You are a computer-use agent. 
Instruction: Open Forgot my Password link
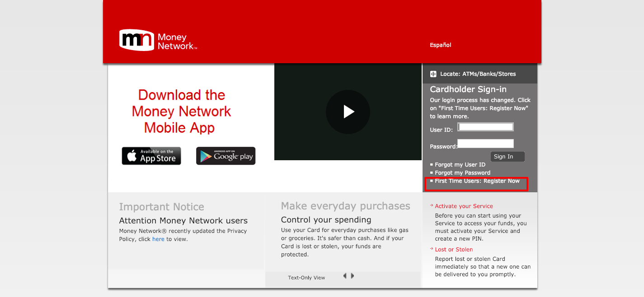coord(463,173)
